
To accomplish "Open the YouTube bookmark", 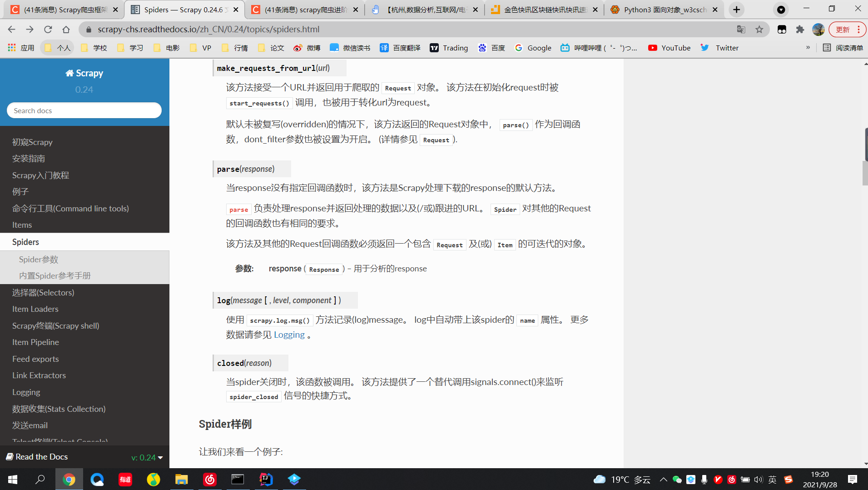I will pos(669,48).
